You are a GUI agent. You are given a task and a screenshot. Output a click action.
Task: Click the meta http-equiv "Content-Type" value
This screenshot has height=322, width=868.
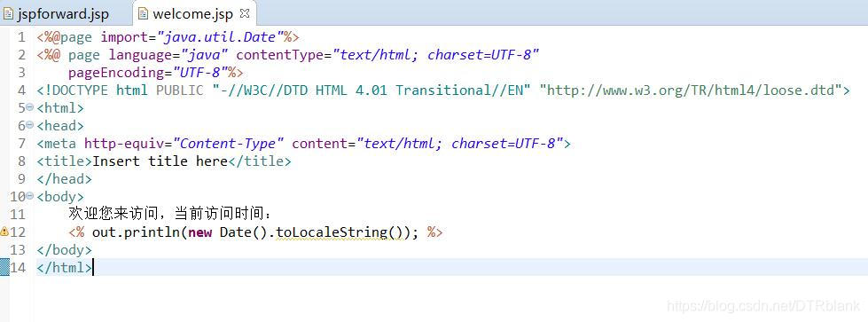pos(229,144)
